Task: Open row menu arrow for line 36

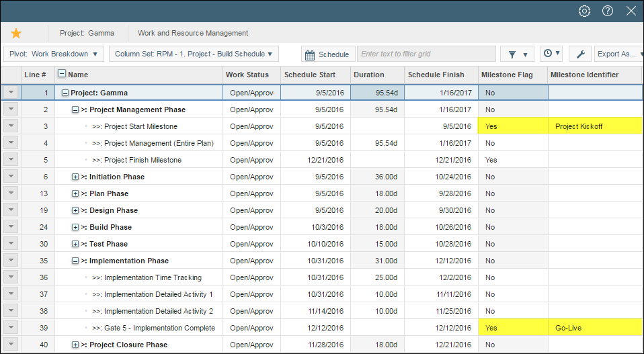Action: pyautogui.click(x=11, y=277)
